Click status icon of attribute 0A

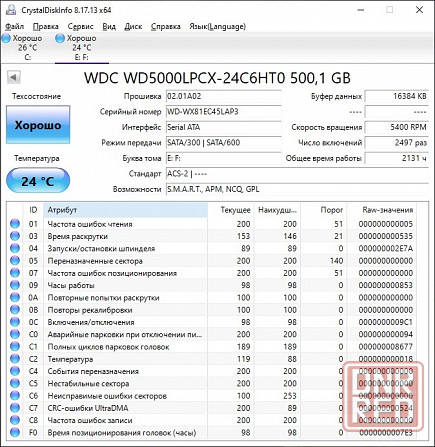click(x=15, y=297)
